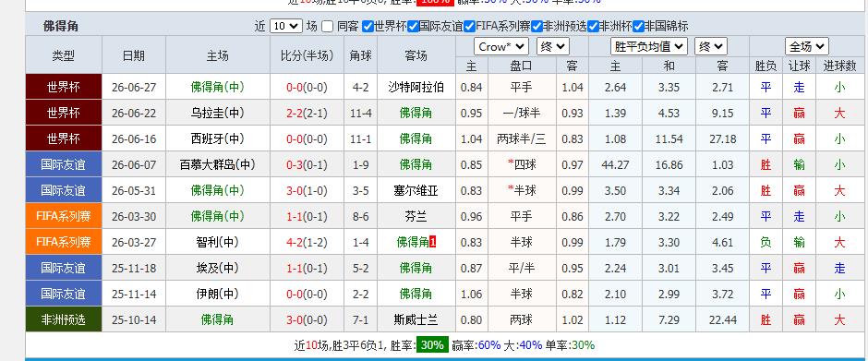Open the 塞尔维亚 away team link

(416, 190)
